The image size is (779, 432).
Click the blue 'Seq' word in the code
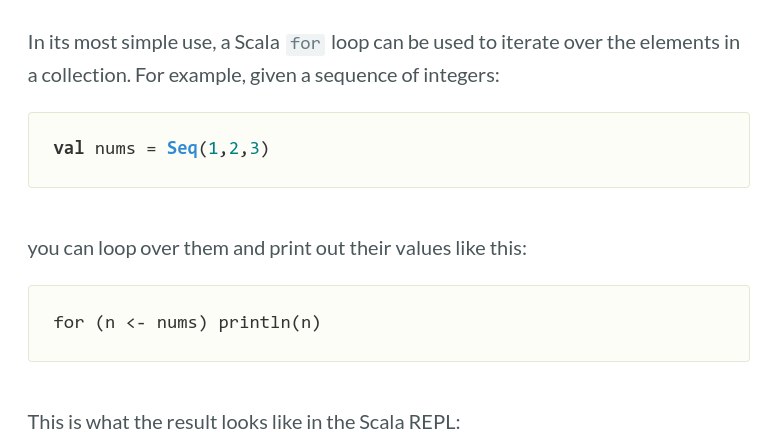(x=182, y=148)
